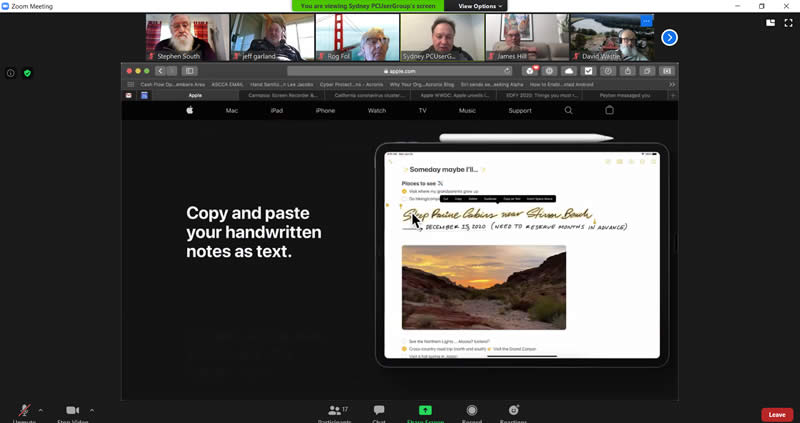The height and width of the screenshot is (423, 800).
Task: Select Sydney PCUserGroup's video thumbnail
Action: pyautogui.click(x=442, y=37)
